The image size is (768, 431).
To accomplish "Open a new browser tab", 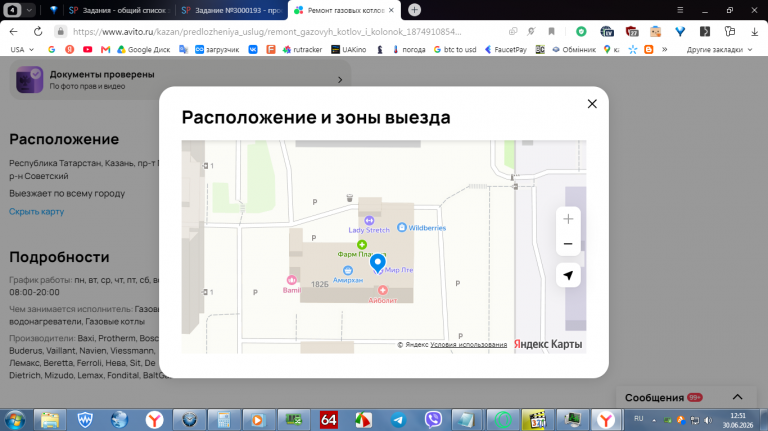I will pos(414,10).
